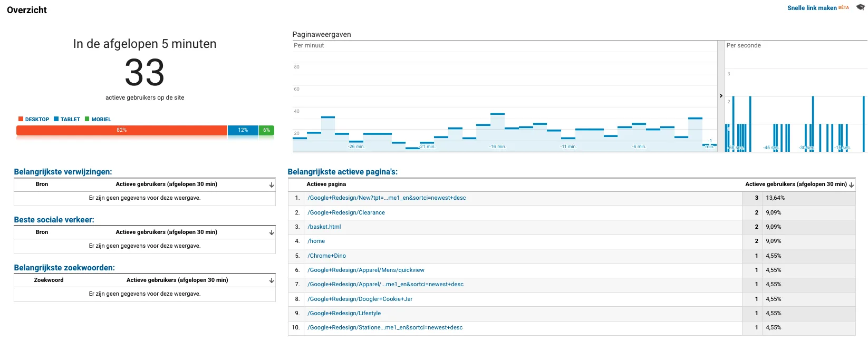This screenshot has width=868, height=341.
Task: Sort active pages by users arrow
Action: [x=851, y=185]
